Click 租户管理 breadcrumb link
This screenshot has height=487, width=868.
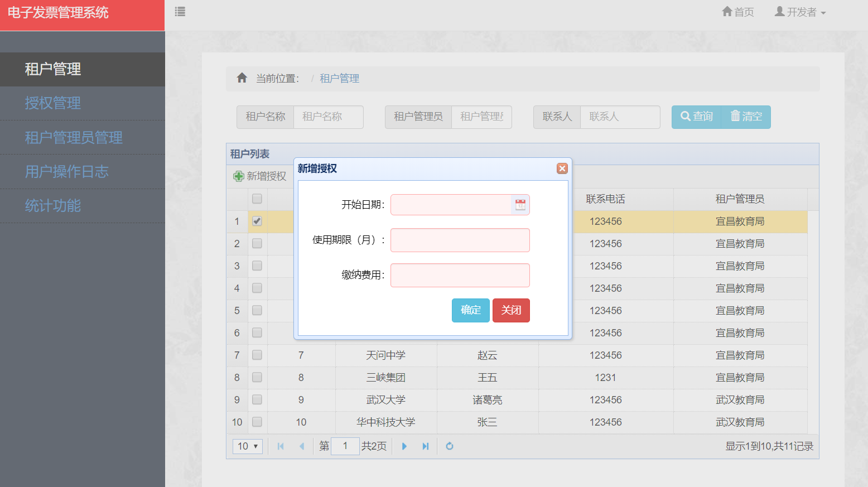tap(339, 79)
